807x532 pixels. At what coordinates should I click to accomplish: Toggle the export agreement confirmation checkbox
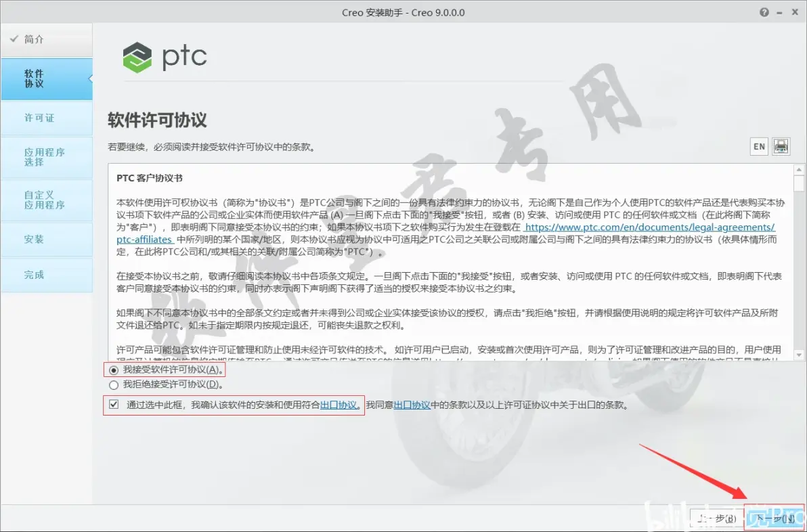pyautogui.click(x=114, y=404)
